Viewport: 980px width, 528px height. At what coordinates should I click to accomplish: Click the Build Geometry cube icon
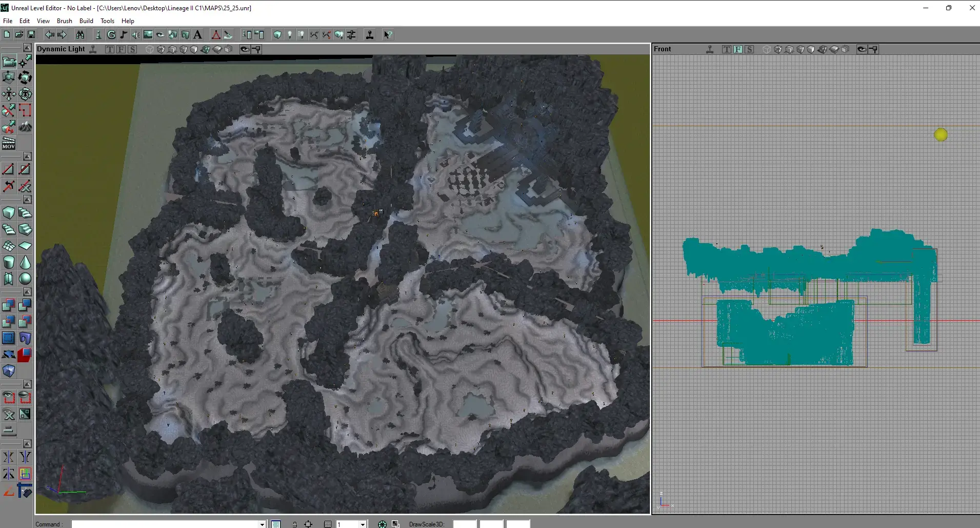coord(277,35)
